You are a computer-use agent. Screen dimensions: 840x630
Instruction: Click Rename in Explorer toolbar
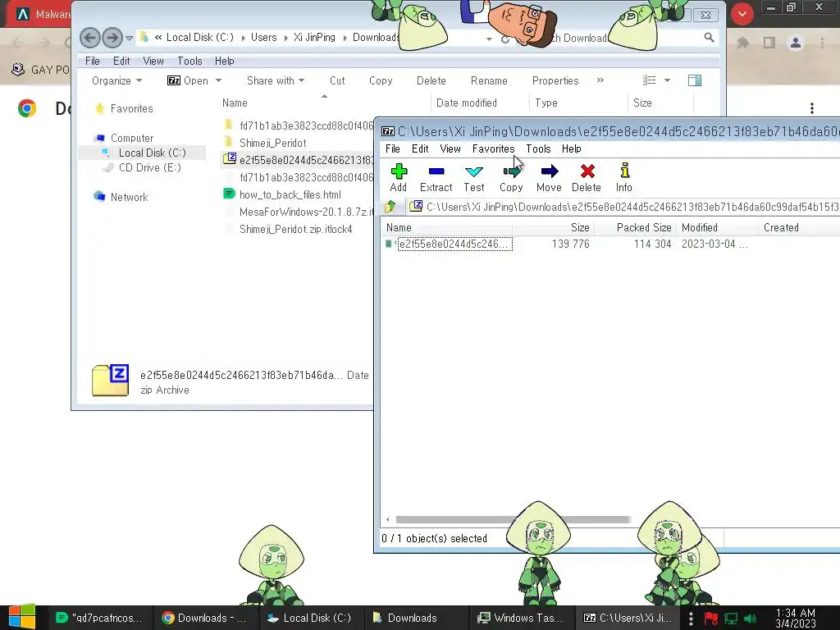(489, 81)
